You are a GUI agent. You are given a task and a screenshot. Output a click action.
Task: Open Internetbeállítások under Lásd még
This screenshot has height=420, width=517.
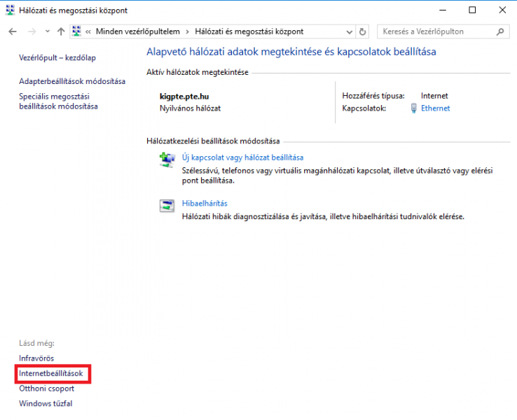point(51,374)
